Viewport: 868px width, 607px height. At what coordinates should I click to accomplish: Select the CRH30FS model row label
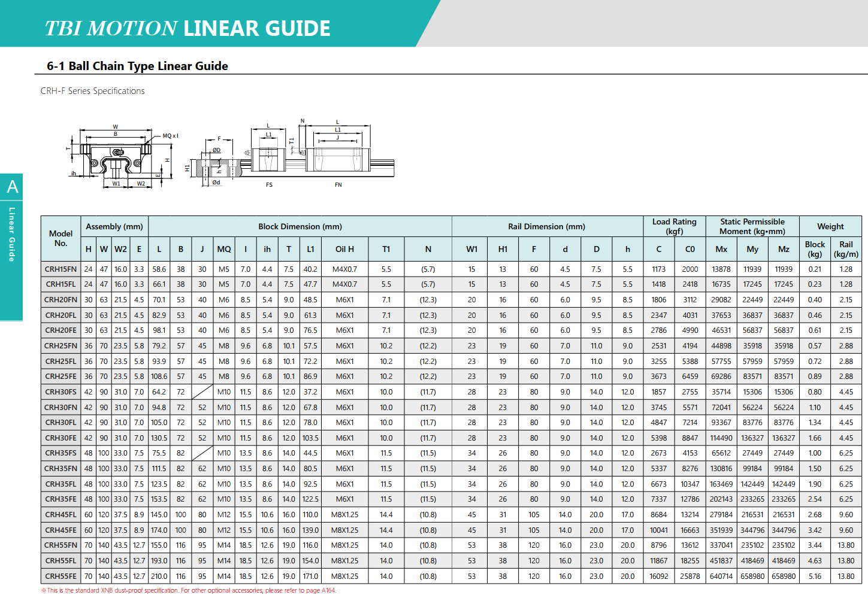[61, 392]
